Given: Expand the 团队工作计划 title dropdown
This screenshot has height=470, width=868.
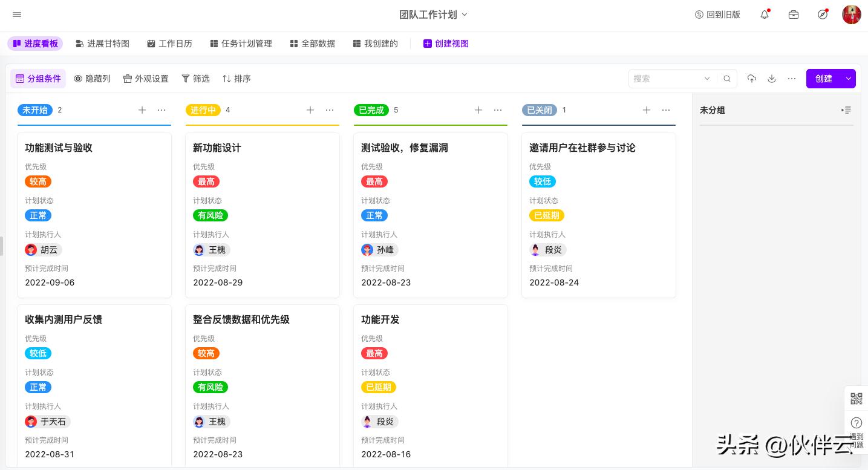Looking at the screenshot, I should click(x=463, y=15).
